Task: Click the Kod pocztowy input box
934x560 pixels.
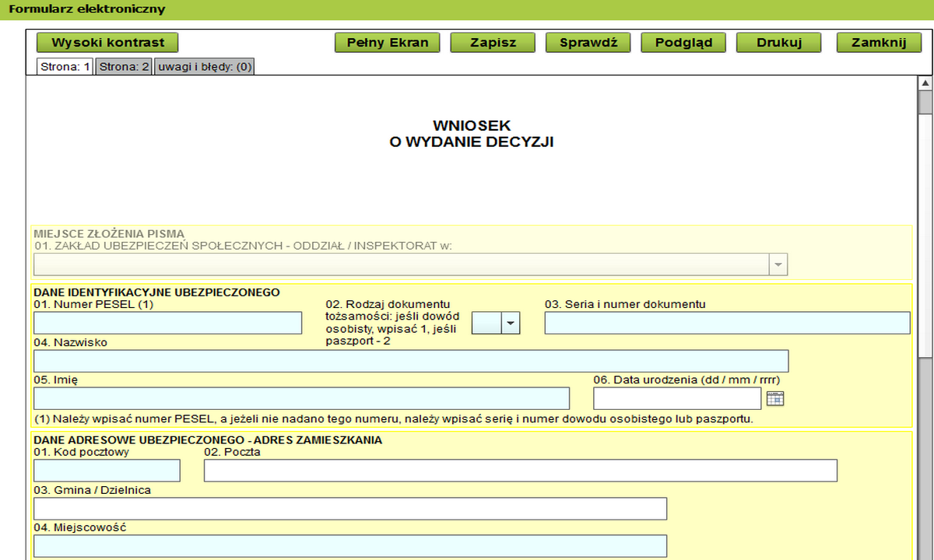Action: click(x=107, y=471)
